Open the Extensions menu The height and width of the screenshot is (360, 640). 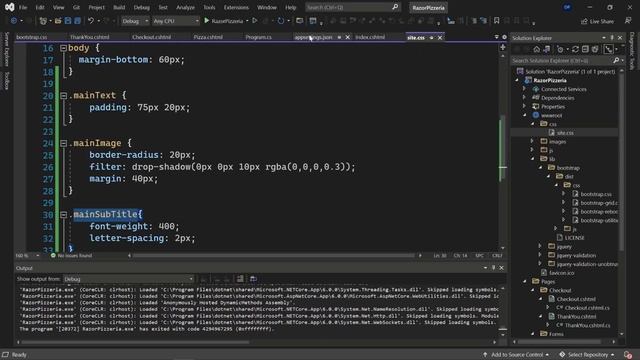point(236,7)
